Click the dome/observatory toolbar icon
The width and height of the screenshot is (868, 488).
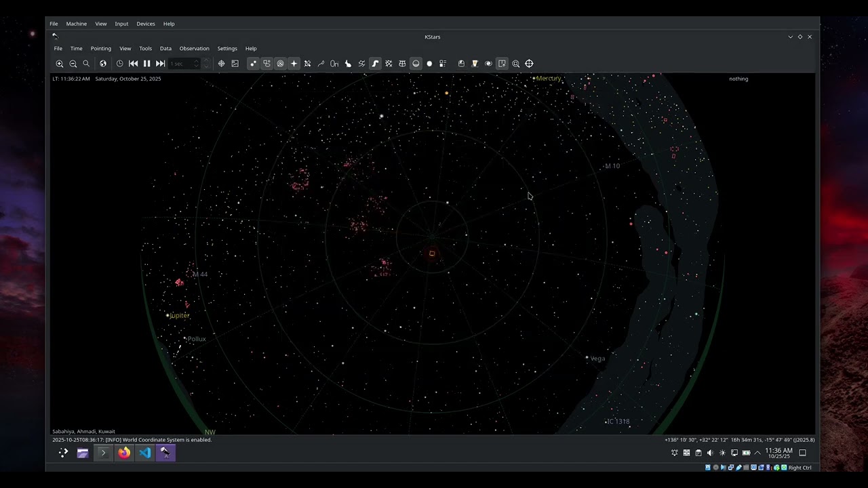[x=461, y=64]
